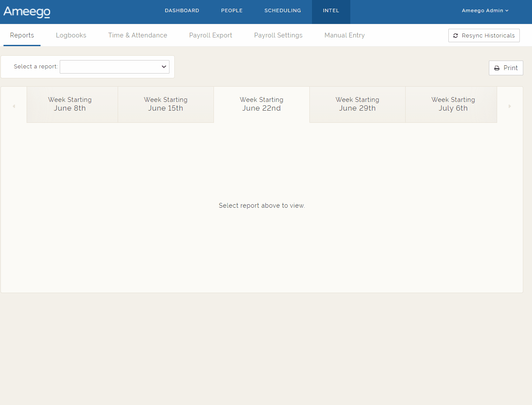Click the Print button

506,68
